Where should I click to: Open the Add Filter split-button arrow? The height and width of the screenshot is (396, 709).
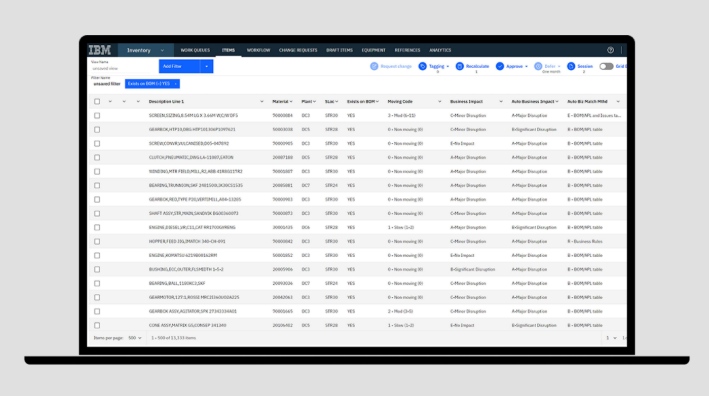pyautogui.click(x=207, y=66)
